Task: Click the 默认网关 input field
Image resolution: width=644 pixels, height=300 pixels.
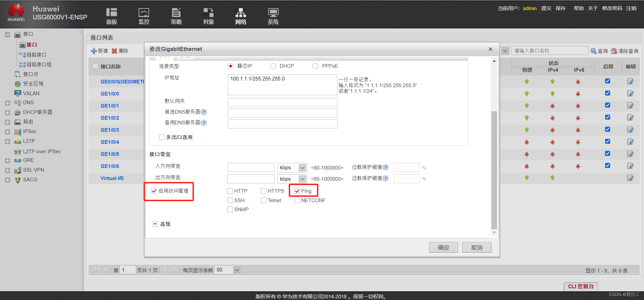Action: pos(282,102)
